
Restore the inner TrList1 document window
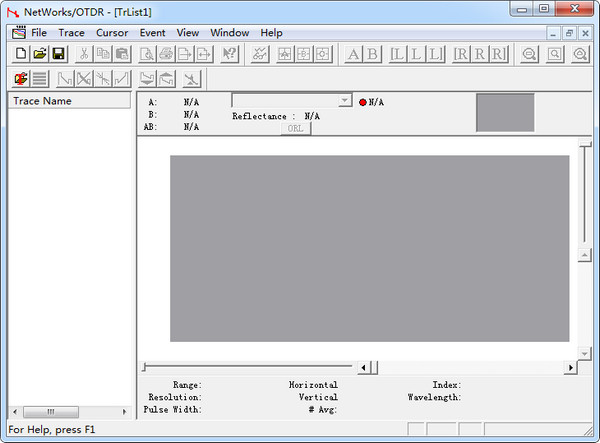tap(569, 33)
